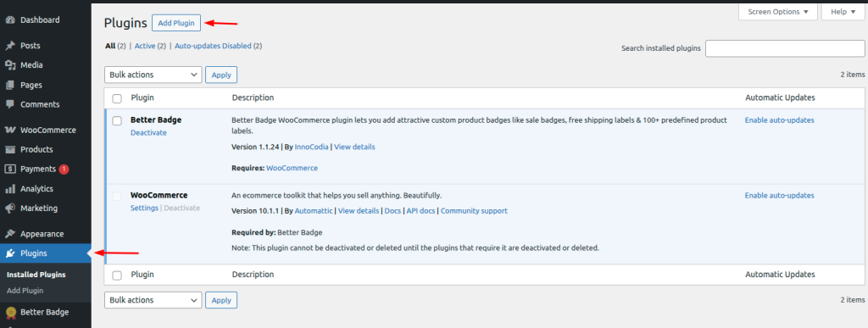Open the Appearance paintbrush icon
Screen dimensions: 868x328
click(x=10, y=234)
